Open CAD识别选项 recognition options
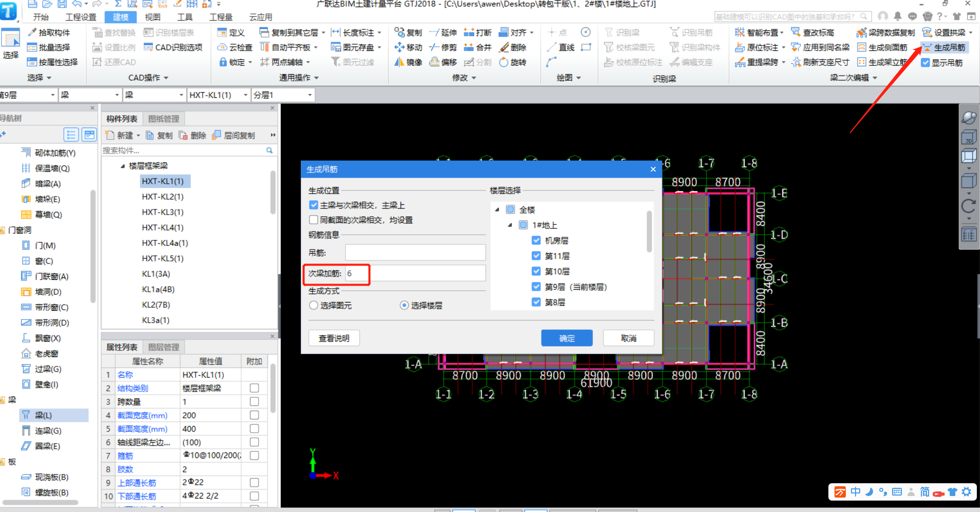This screenshot has width=980, height=512. pos(173,47)
